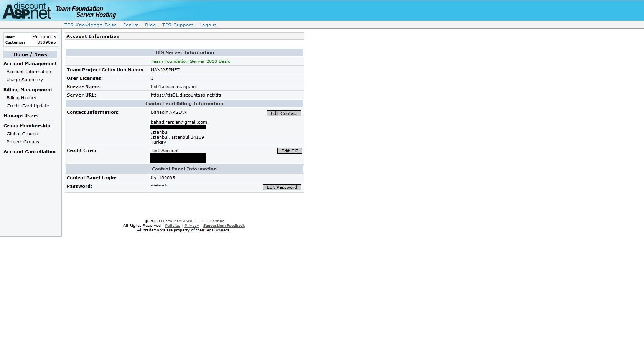Click user name tfs_109095 in sidebar
644x354 pixels.
point(44,37)
